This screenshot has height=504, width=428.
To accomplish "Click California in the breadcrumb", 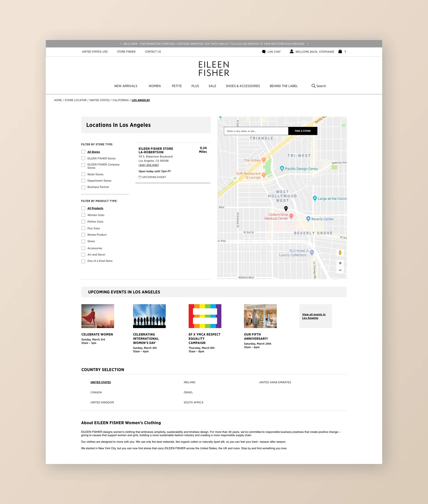I will [x=121, y=100].
